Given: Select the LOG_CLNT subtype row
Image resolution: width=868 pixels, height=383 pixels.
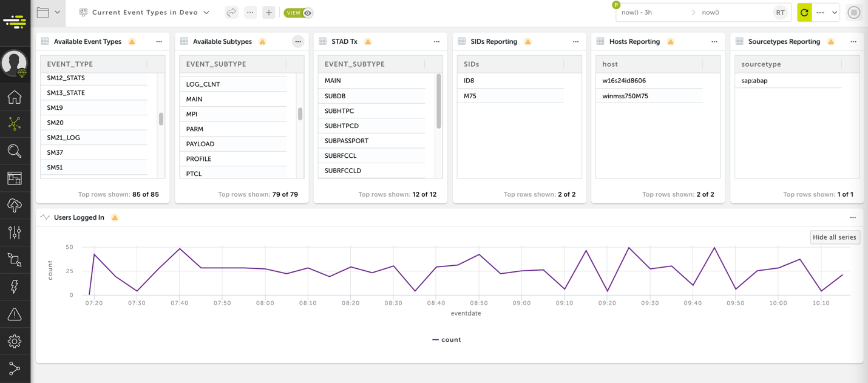Looking at the screenshot, I should tap(233, 84).
